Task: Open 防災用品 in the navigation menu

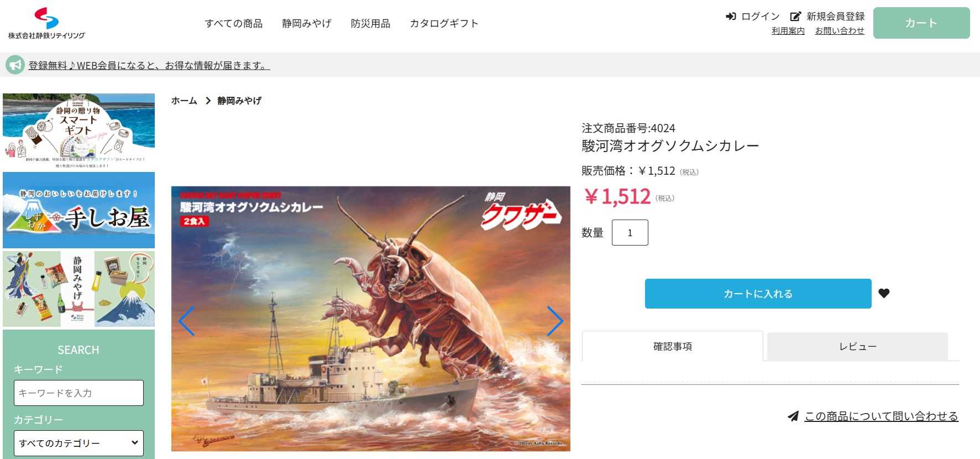Action: (370, 23)
